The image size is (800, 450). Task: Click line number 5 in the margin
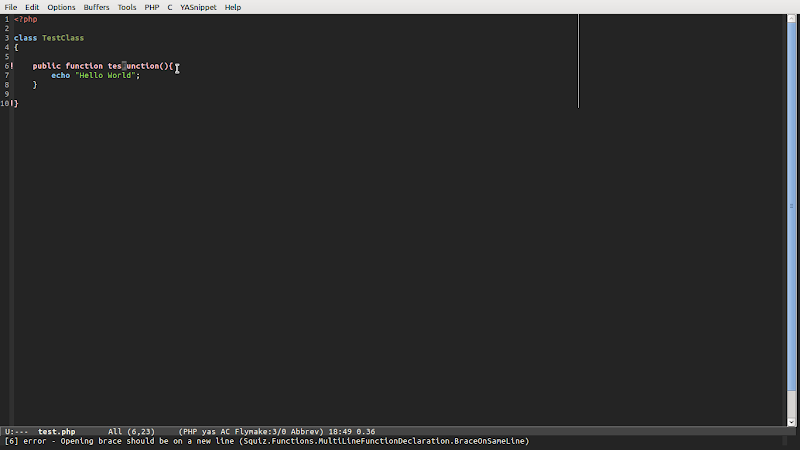[x=7, y=57]
